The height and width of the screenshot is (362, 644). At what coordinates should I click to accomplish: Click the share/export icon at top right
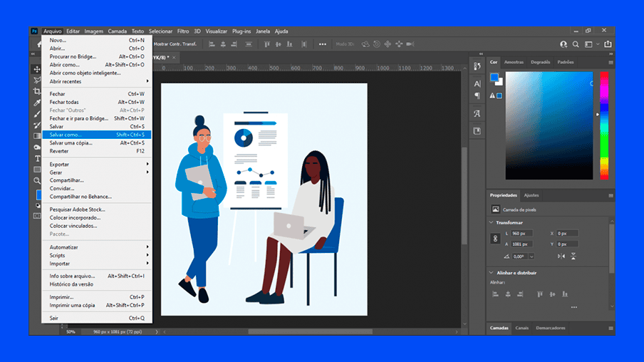608,44
